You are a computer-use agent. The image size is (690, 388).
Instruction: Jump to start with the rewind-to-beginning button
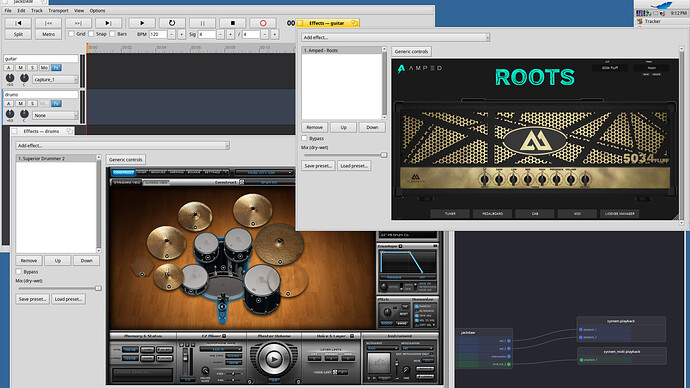click(18, 23)
